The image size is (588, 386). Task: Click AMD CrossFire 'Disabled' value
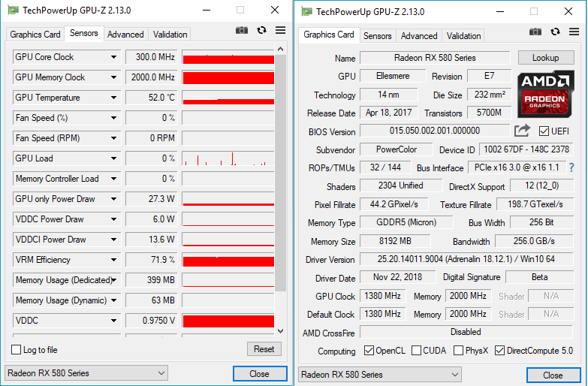[466, 332]
